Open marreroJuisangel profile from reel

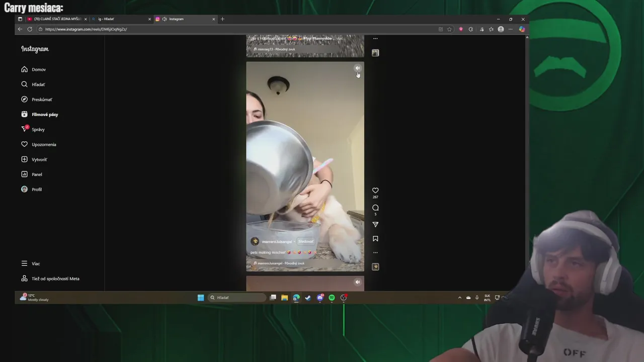coord(277,242)
